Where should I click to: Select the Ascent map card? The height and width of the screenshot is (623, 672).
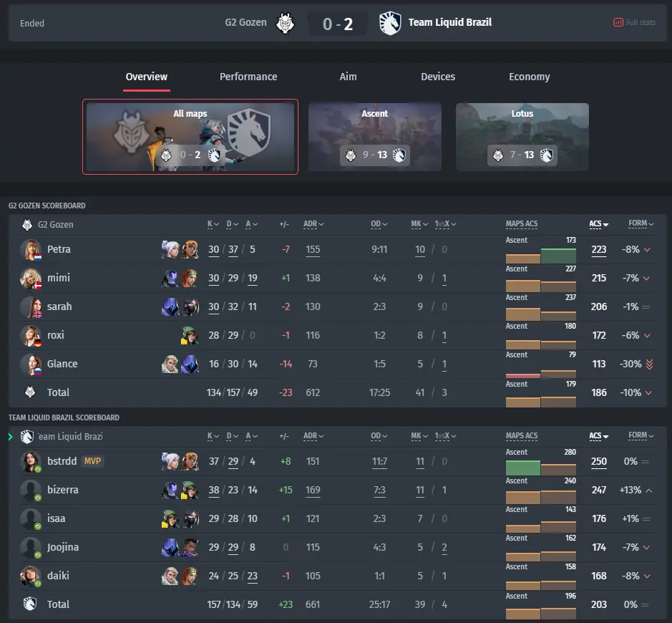pos(375,137)
